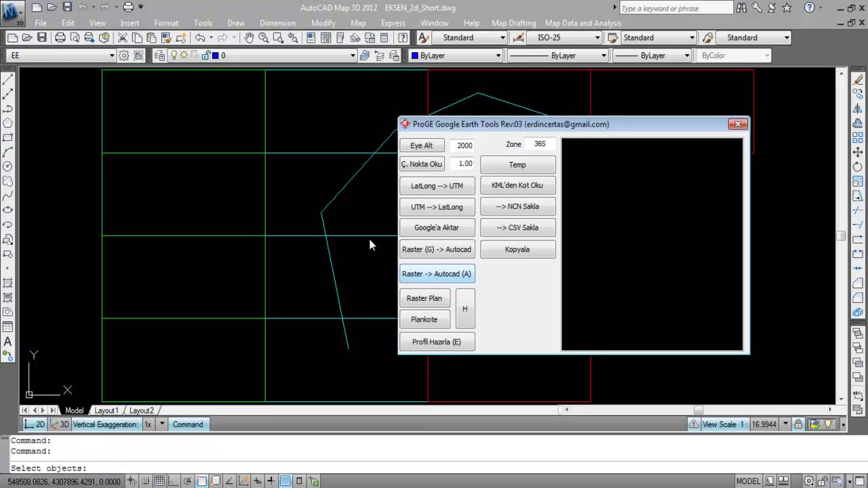
Task: Click the KML'den Kot Oku button
Action: pos(517,186)
